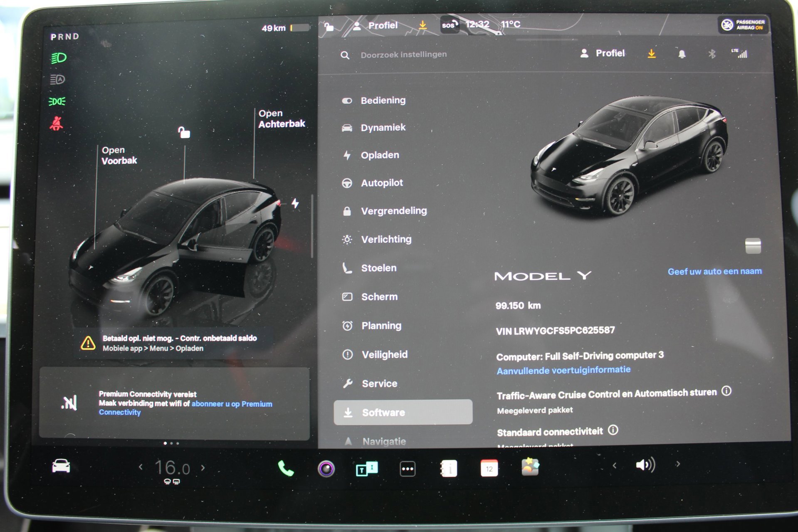The width and height of the screenshot is (798, 532).
Task: Tap the info icon next to Standaard connectiviteit
Action: pos(613,430)
